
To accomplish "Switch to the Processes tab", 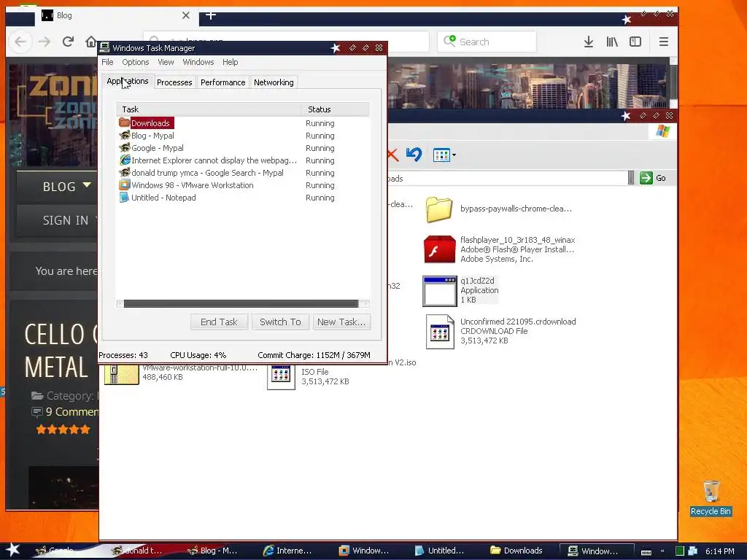I will 174,82.
